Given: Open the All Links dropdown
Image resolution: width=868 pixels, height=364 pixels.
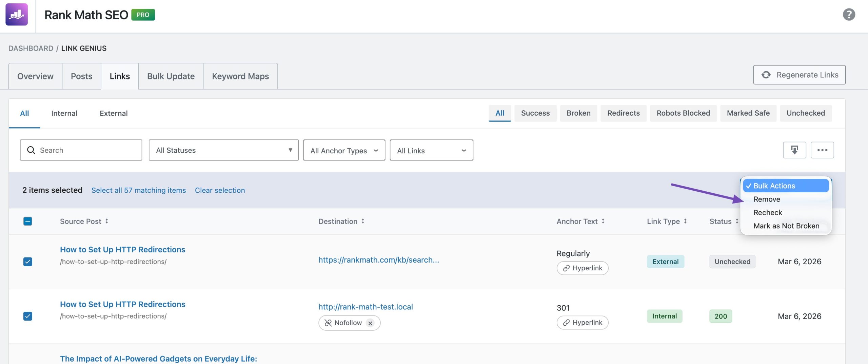Looking at the screenshot, I should tap(431, 150).
